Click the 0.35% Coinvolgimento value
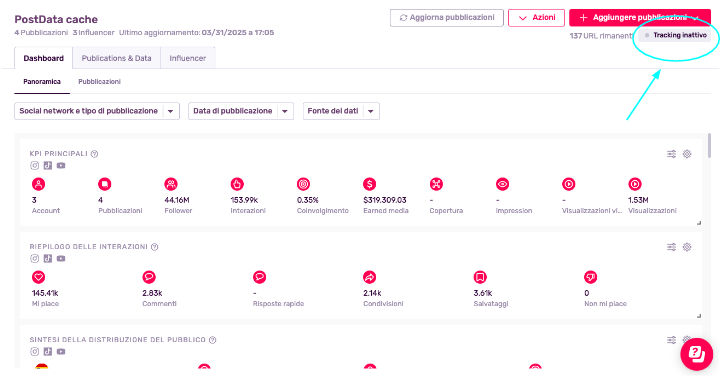 (307, 200)
